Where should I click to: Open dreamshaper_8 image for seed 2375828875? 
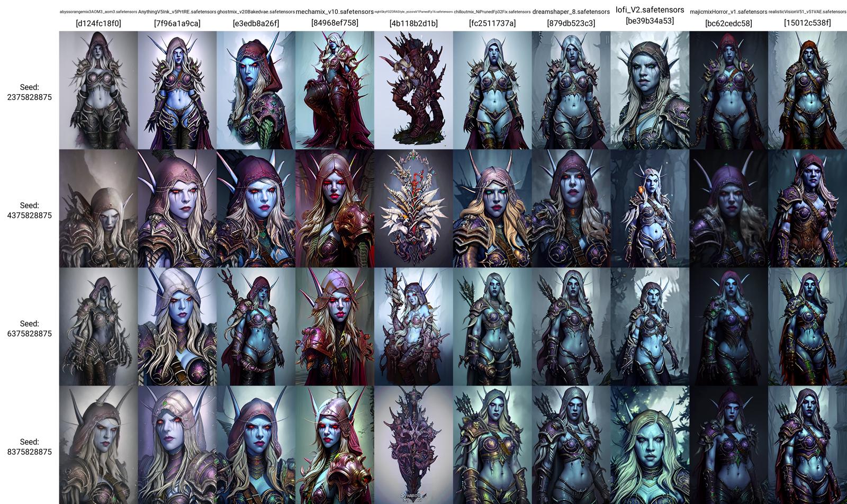571,90
